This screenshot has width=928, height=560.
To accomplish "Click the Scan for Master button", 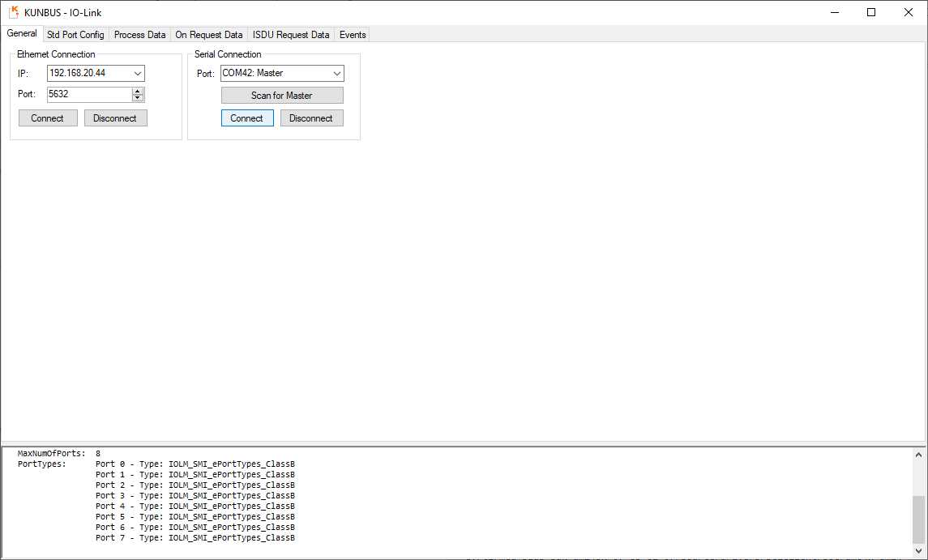I will click(282, 96).
